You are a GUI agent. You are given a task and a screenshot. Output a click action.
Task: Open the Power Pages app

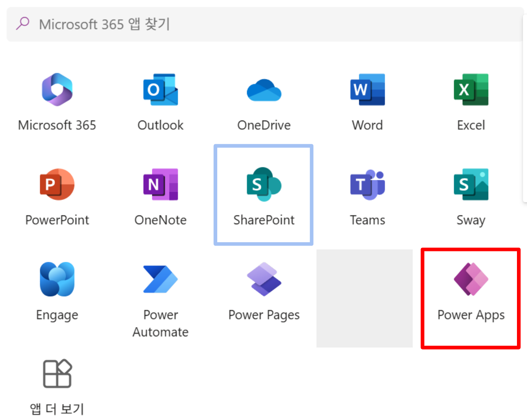264,279
